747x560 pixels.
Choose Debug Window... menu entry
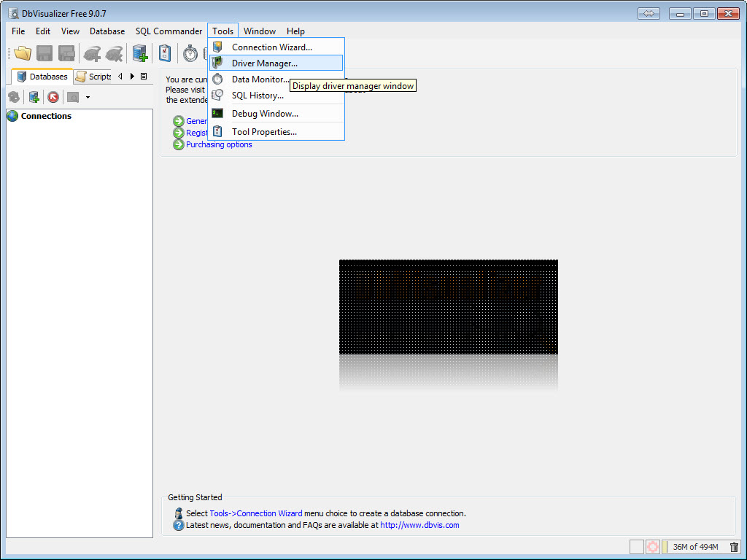pos(276,113)
